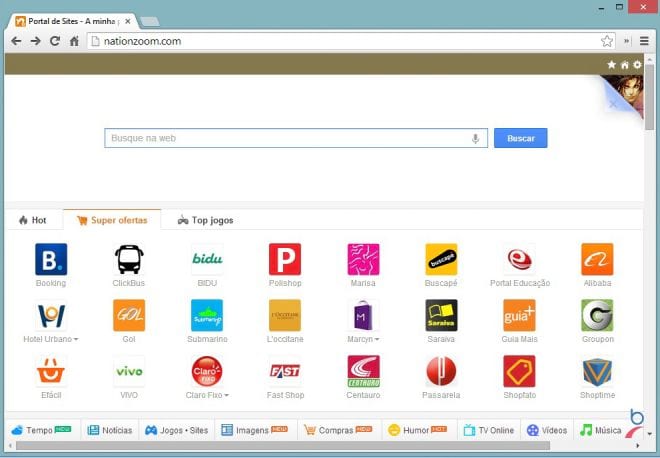The height and width of the screenshot is (458, 660).
Task: Open the Compras category
Action: pyautogui.click(x=338, y=430)
